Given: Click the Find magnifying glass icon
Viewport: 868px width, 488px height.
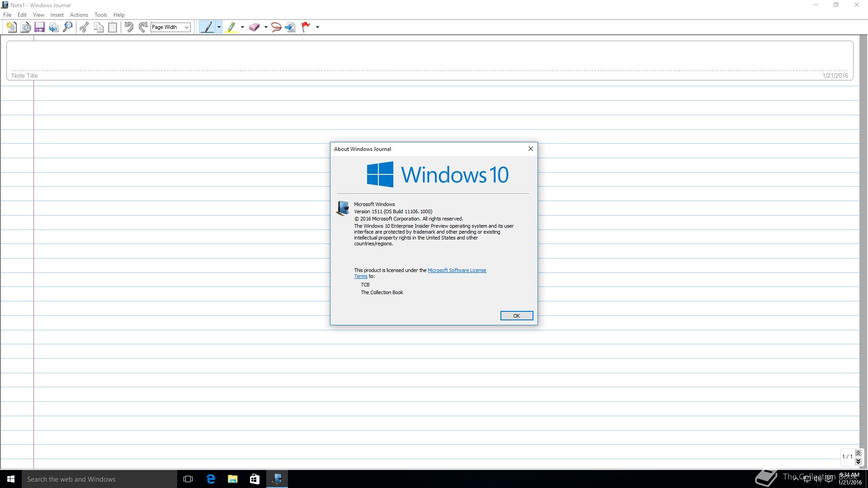Looking at the screenshot, I should point(68,27).
